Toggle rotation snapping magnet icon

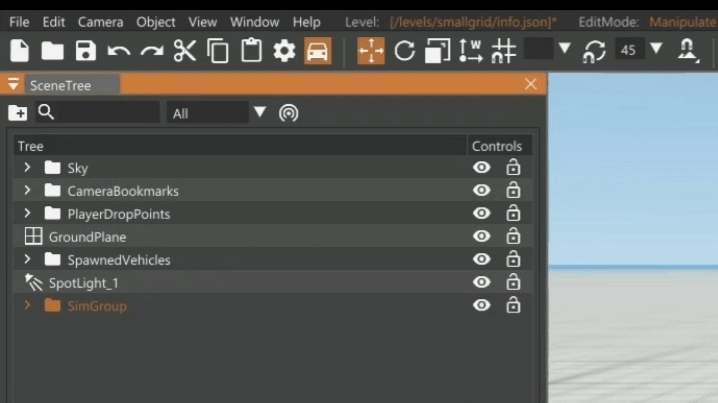click(x=594, y=50)
